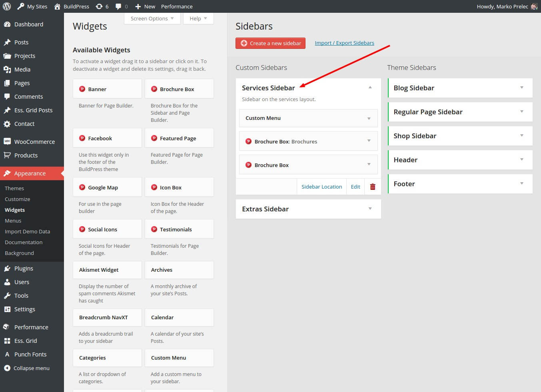Image resolution: width=541 pixels, height=392 pixels.
Task: Click the WordPress logo icon
Action: [x=6, y=6]
